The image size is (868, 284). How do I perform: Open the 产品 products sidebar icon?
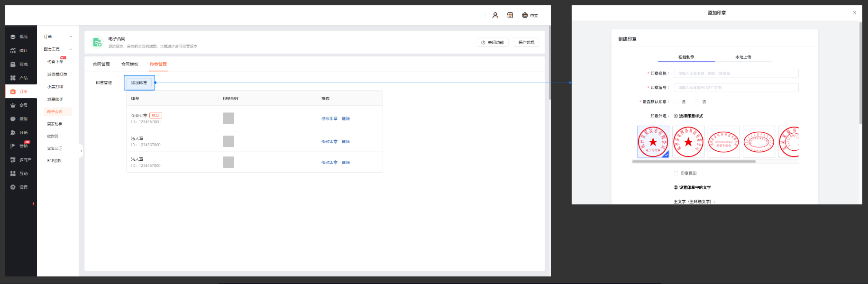coord(13,78)
